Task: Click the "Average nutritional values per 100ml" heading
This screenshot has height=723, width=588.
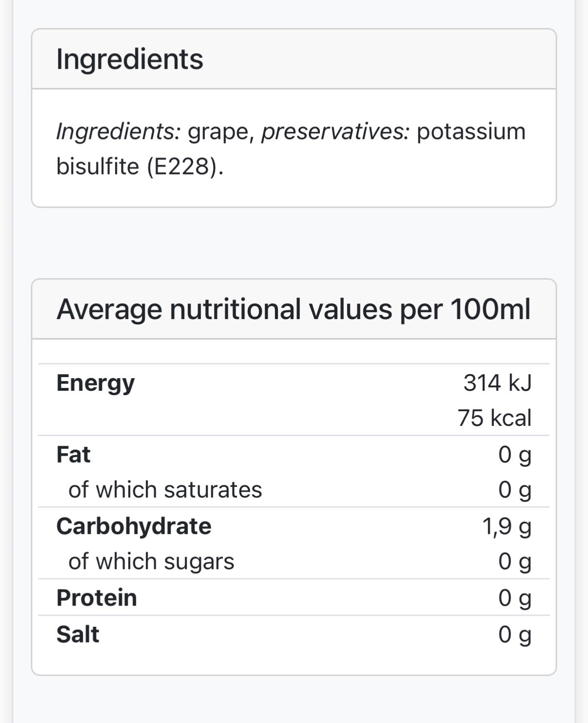Action: pos(293,309)
